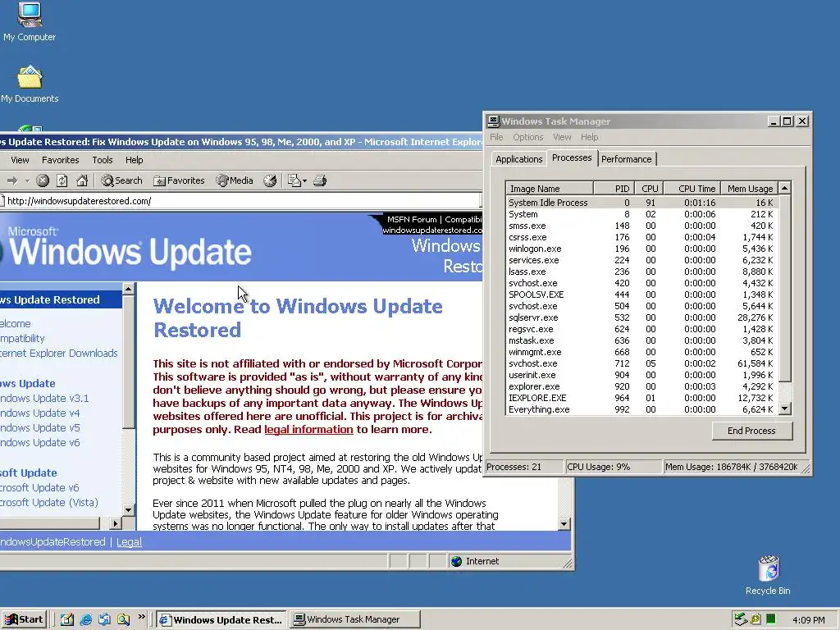Open the View menu in Internet Explorer
The width and height of the screenshot is (840, 630).
pyautogui.click(x=20, y=160)
